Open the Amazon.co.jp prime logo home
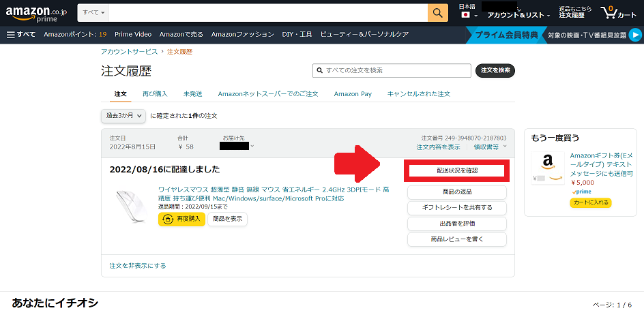Image resolution: width=644 pixels, height=319 pixels. click(36, 13)
